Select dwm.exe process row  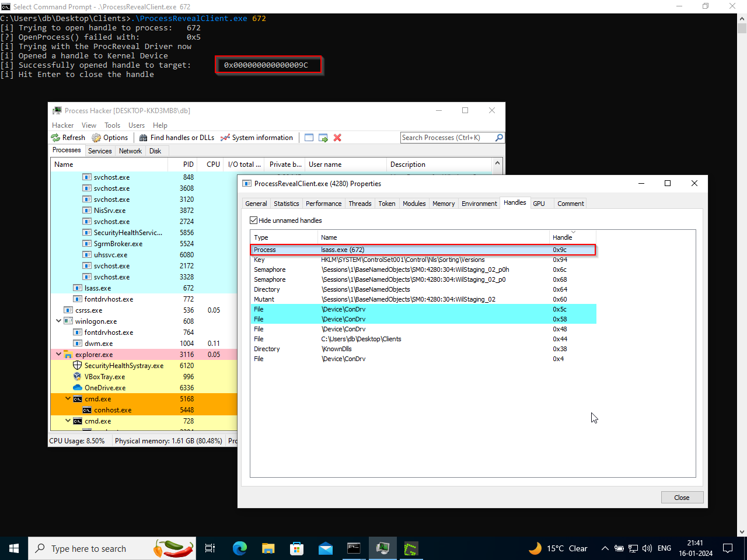tap(144, 344)
